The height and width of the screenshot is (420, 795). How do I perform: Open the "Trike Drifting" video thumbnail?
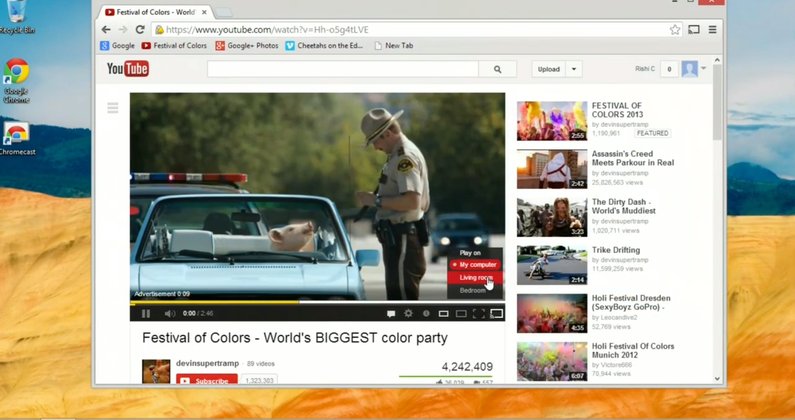551,265
